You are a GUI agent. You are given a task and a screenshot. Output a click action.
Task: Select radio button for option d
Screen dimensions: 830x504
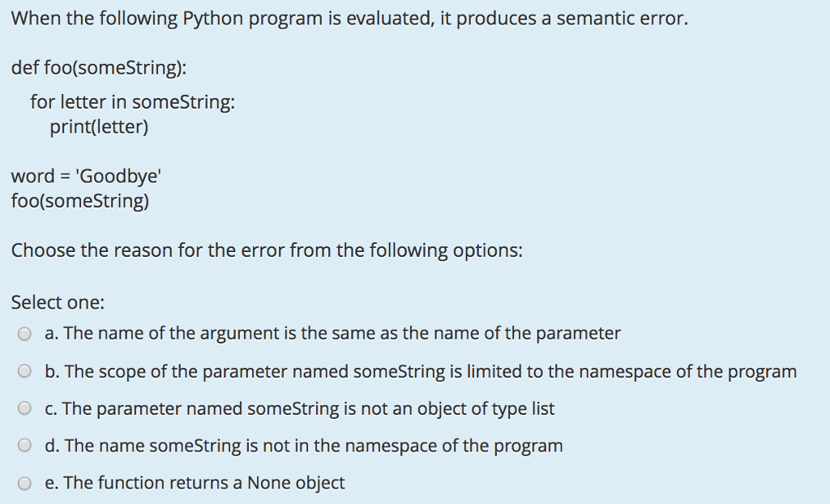pos(24,445)
